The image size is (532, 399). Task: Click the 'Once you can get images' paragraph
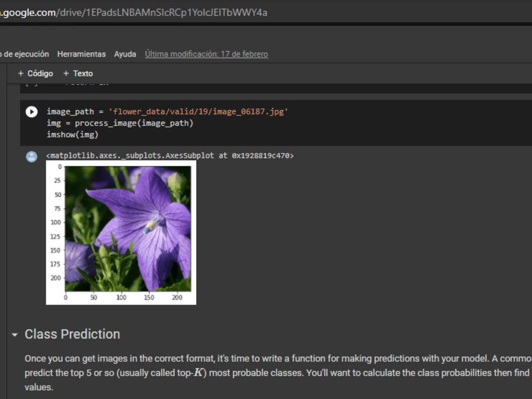tap(278, 372)
